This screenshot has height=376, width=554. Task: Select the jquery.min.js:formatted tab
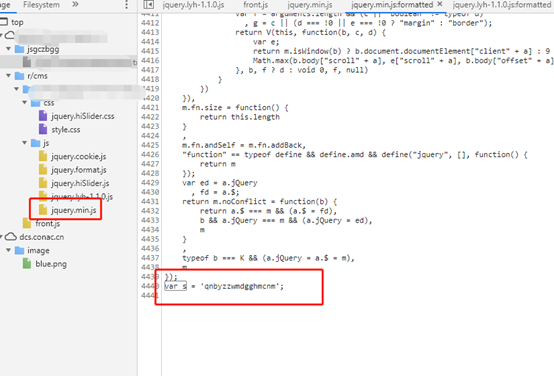click(392, 5)
